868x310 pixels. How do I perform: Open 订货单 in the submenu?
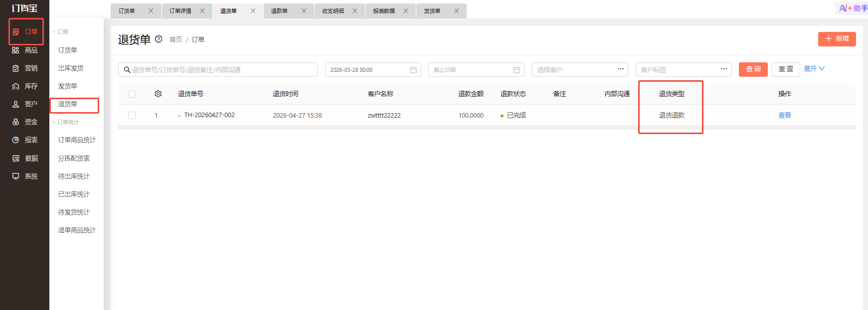coord(67,50)
